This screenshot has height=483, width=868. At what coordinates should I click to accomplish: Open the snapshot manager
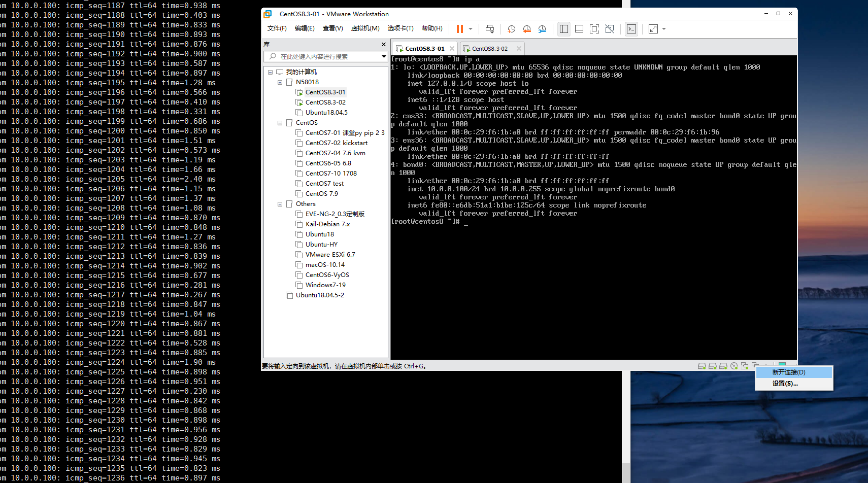542,29
